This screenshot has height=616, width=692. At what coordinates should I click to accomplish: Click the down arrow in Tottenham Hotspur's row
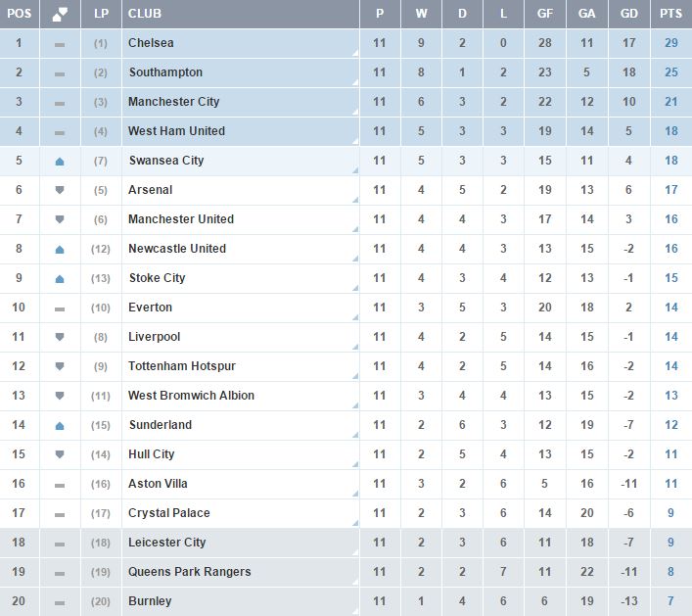click(x=60, y=366)
